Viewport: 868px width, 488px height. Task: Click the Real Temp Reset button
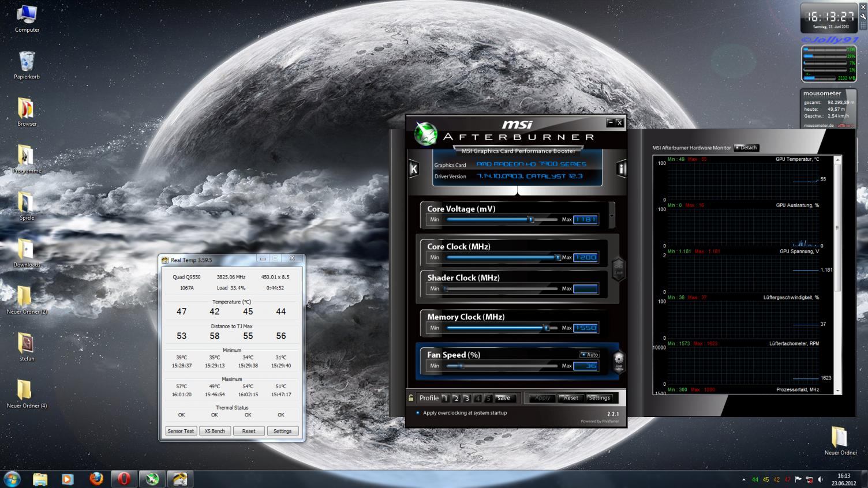(x=249, y=431)
